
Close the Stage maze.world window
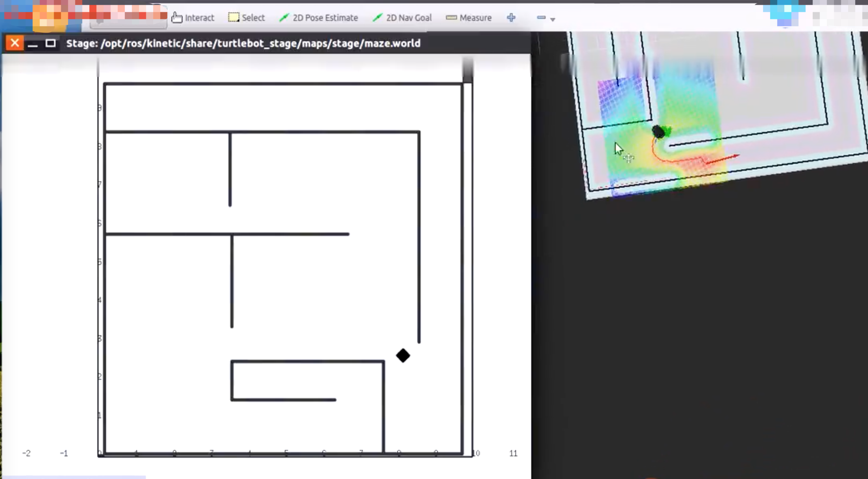[15, 43]
